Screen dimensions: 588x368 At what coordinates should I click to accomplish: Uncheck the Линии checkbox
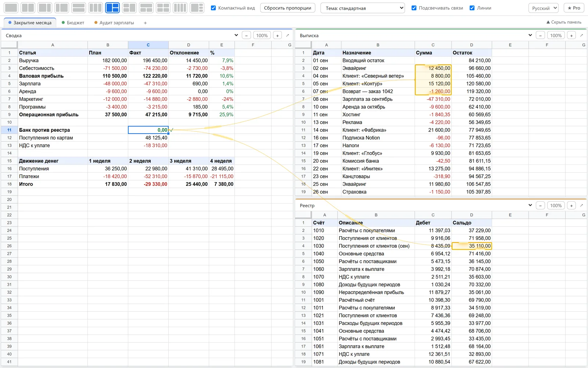(x=472, y=8)
